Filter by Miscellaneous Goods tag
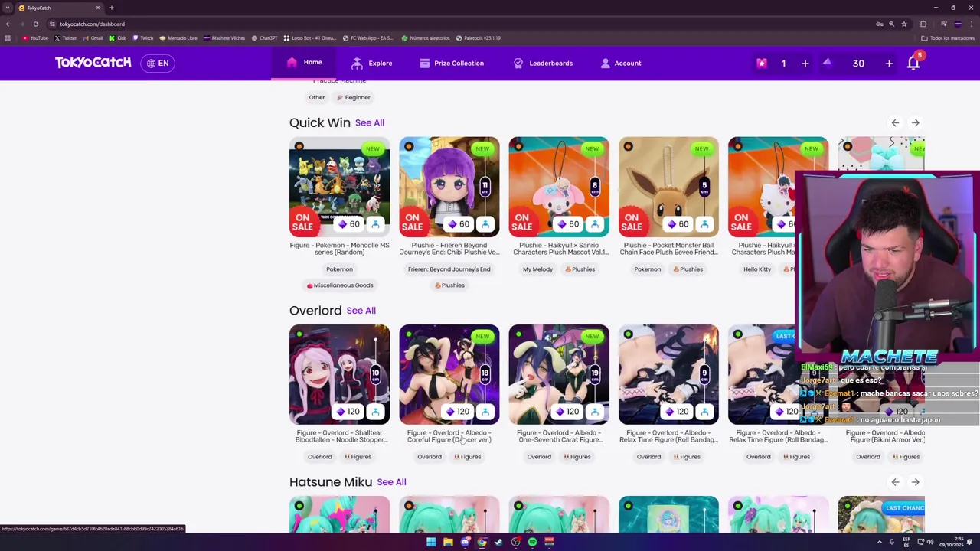Screen dimensions: 980x551 (x=339, y=285)
